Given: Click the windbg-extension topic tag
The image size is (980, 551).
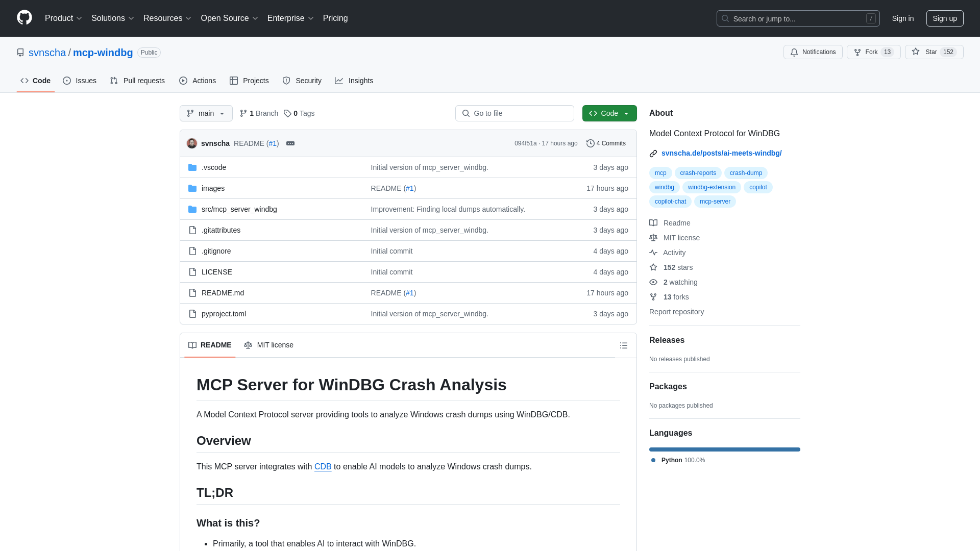Looking at the screenshot, I should [x=712, y=187].
